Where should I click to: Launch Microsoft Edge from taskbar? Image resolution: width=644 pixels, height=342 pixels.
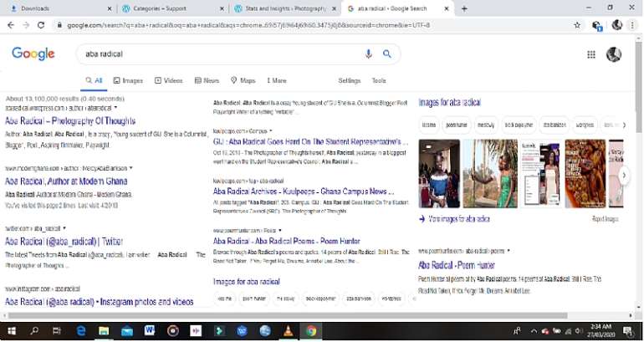point(81,331)
